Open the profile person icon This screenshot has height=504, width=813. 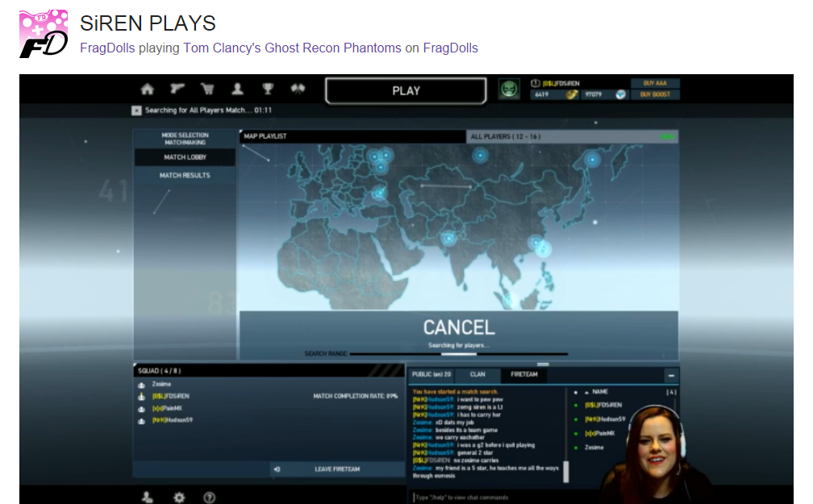point(237,90)
